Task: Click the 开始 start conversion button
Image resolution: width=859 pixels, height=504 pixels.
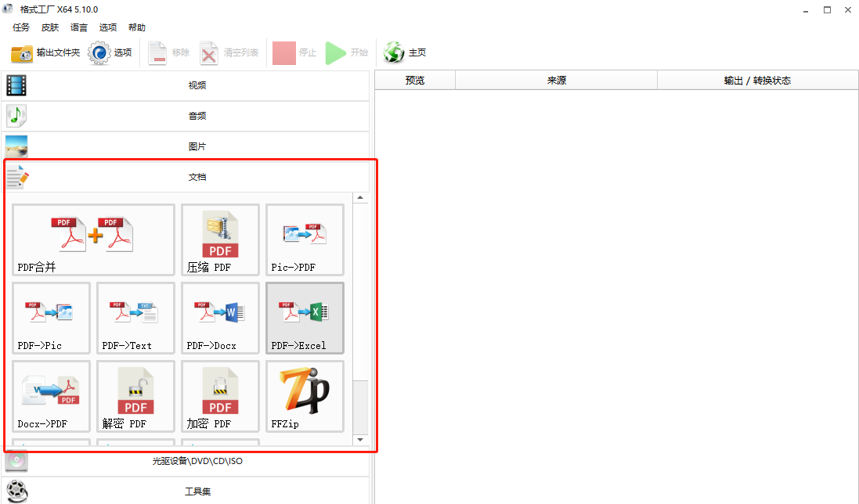Action: click(x=347, y=53)
